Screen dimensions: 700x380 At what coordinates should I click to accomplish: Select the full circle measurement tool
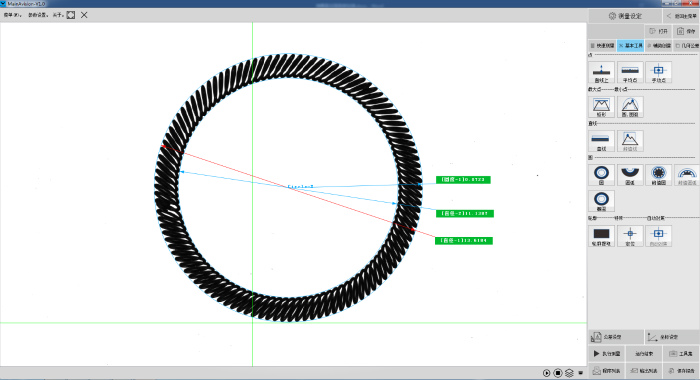[601, 175]
